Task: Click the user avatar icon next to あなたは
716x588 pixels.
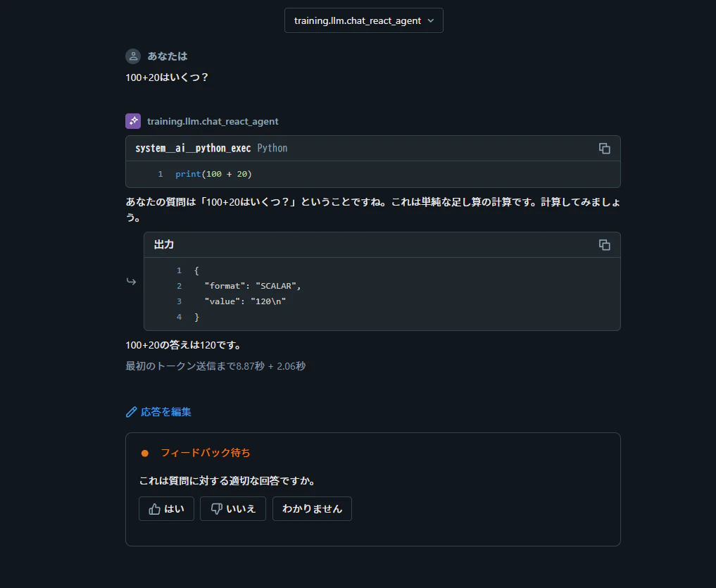Action: click(133, 56)
